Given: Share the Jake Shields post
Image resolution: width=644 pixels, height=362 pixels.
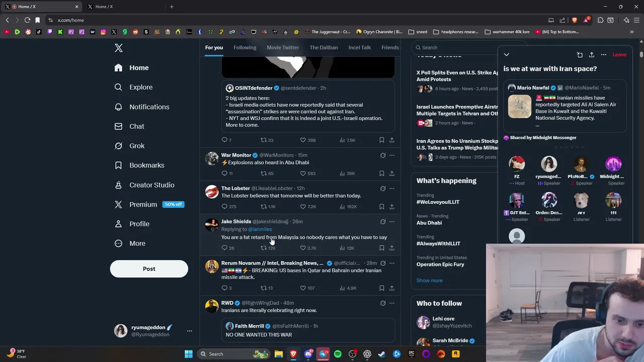Looking at the screenshot, I should click(x=392, y=248).
